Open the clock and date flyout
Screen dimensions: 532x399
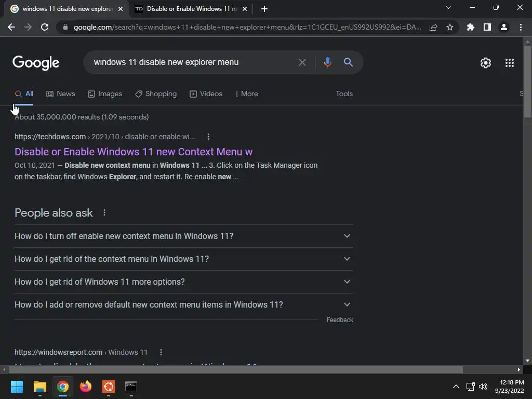(509, 387)
